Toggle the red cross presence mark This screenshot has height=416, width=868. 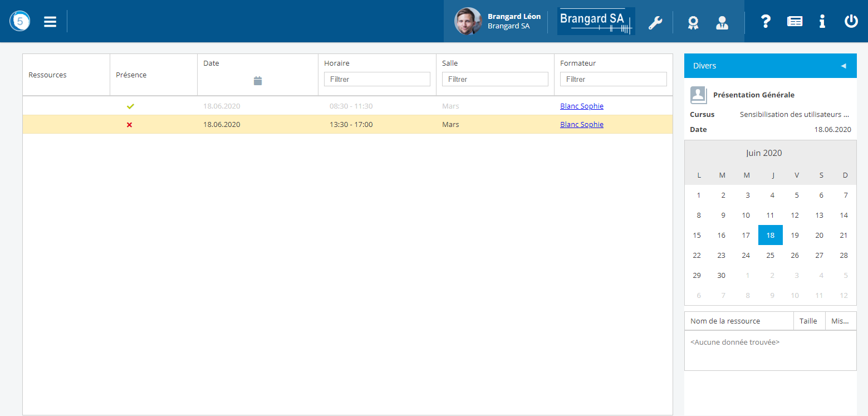(130, 125)
